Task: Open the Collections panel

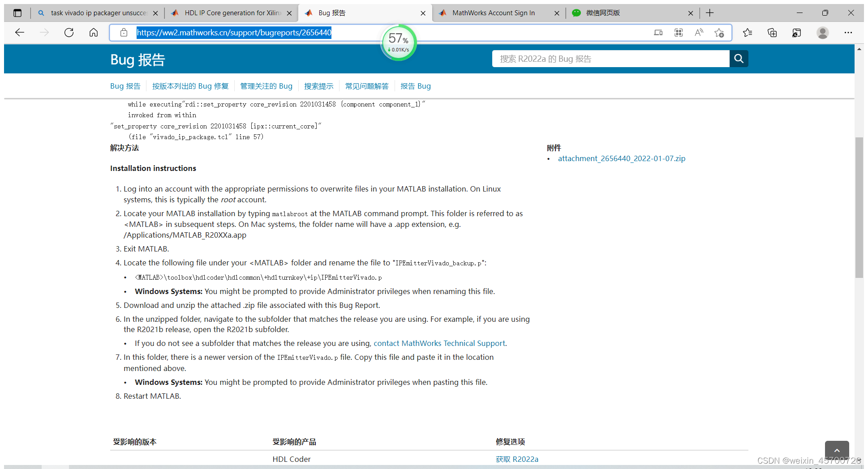Action: tap(772, 32)
